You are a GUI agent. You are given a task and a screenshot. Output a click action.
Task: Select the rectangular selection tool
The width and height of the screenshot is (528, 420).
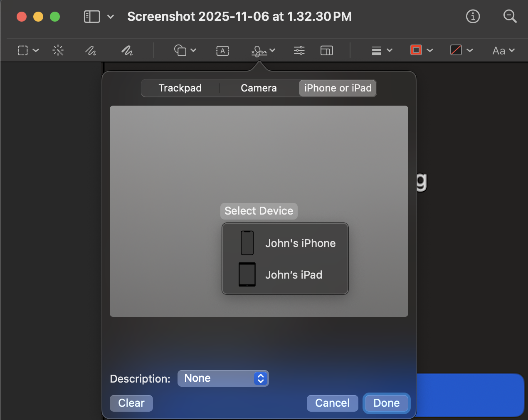point(23,51)
